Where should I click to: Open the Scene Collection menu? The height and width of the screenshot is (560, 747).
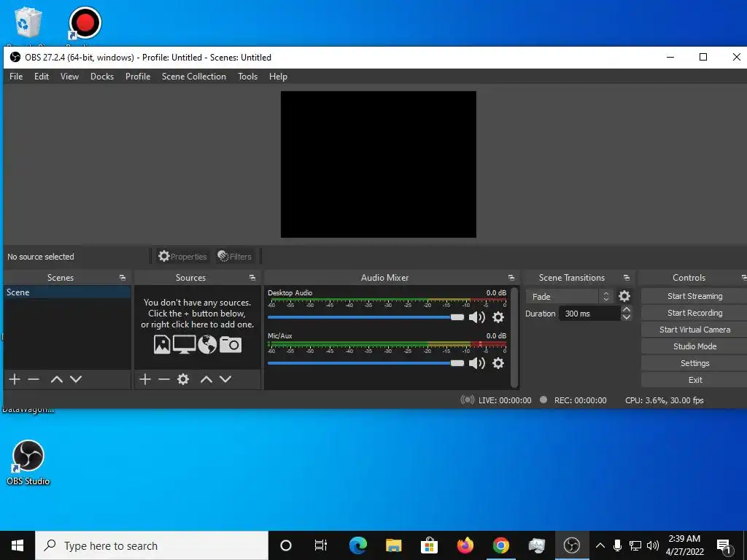pos(194,77)
